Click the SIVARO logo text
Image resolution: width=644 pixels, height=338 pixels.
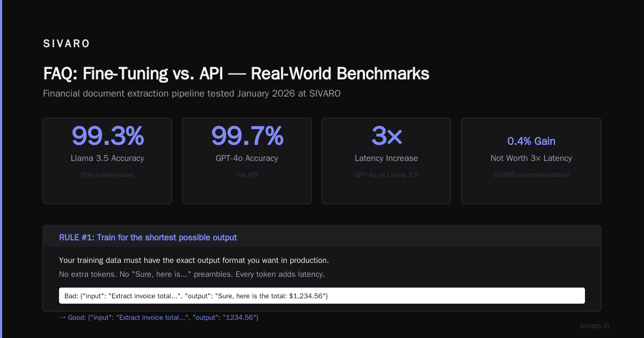[x=67, y=44]
